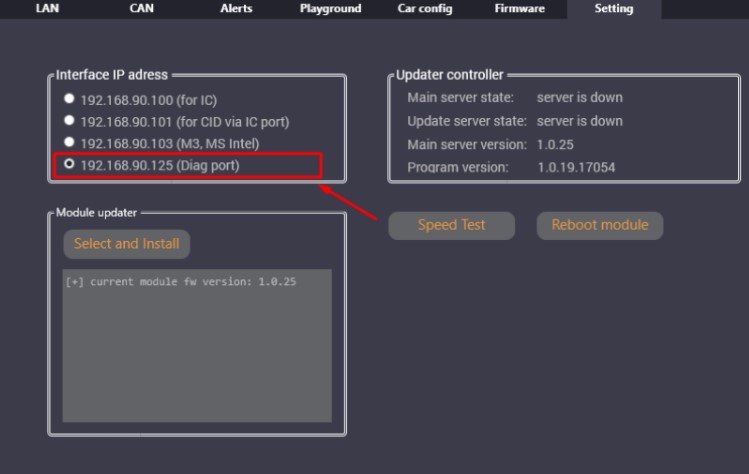749x474 pixels.
Task: Click inside the module updater log area
Action: pos(197,360)
